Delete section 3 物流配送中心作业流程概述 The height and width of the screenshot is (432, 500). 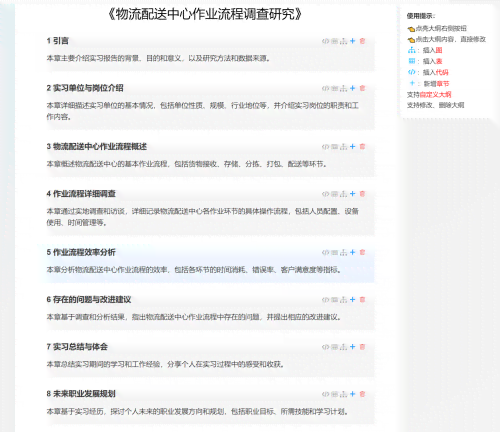[363, 147]
